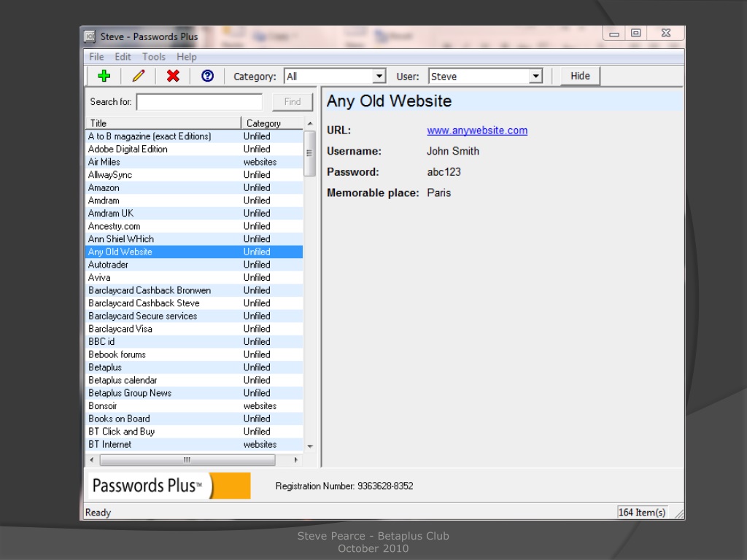This screenshot has width=747, height=560.
Task: Select the highlighted 'Any Old Website' list entry
Action: click(x=194, y=252)
